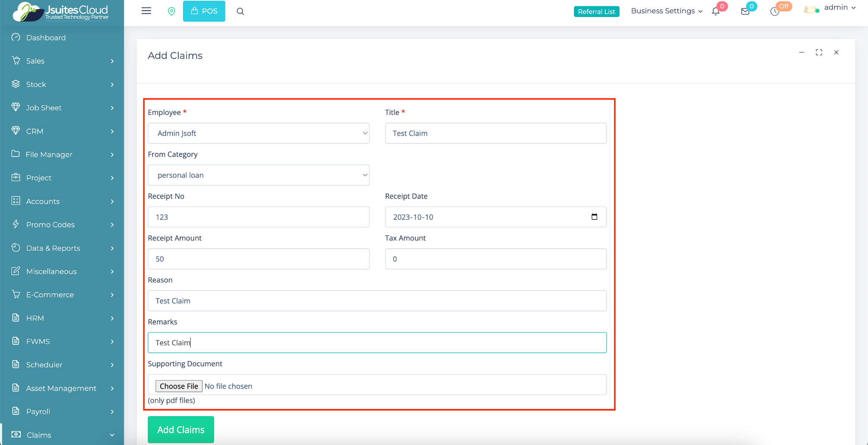868x445 pixels.
Task: Open the mail envelope icon
Action: pyautogui.click(x=745, y=11)
